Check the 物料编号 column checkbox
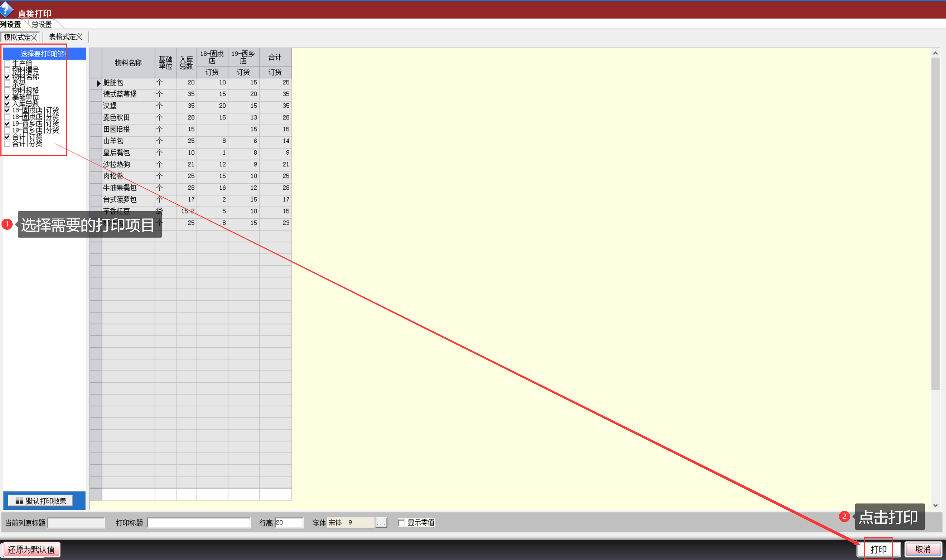The height and width of the screenshot is (560, 946). coord(7,70)
